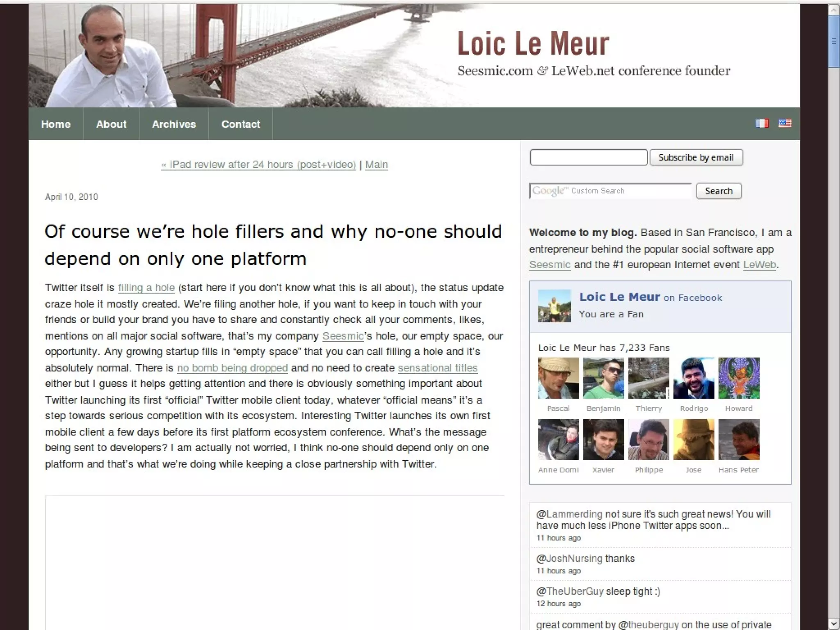Click Hans Peter's fan photo
This screenshot has height=630, width=840.
[739, 440]
